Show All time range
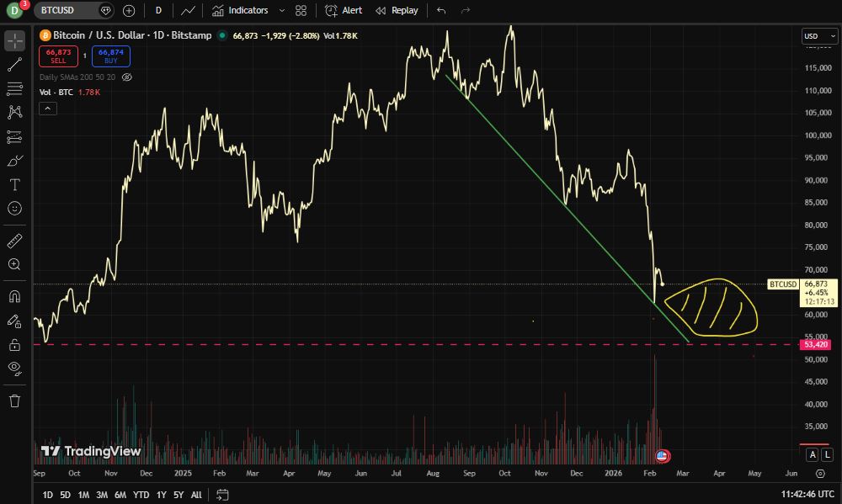Screen dimensions: 842x504 [x=196, y=495]
